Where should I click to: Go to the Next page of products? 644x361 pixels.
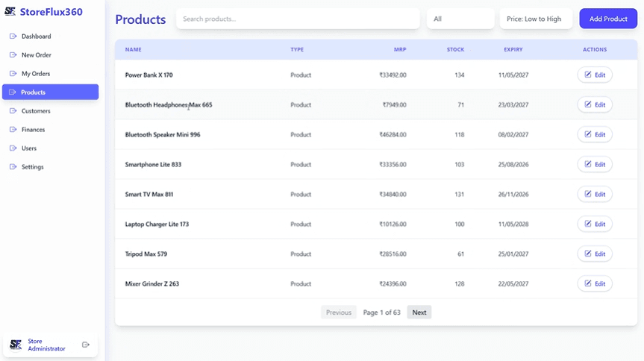click(419, 313)
